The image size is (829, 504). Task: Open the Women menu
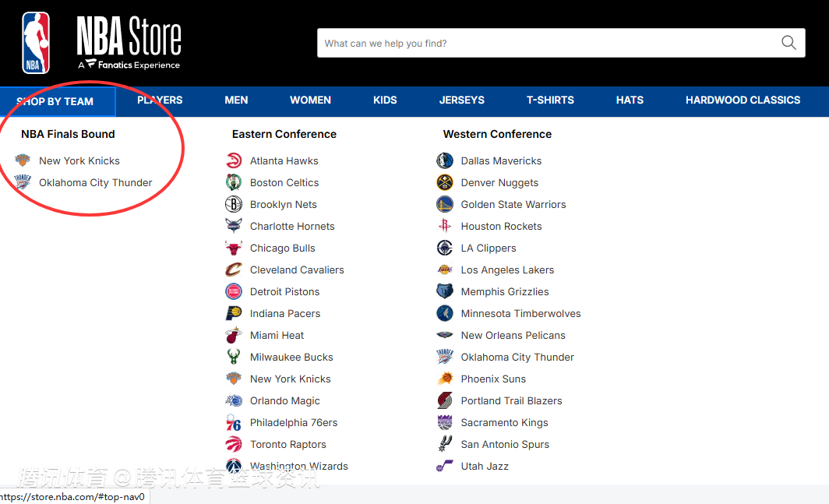310,100
